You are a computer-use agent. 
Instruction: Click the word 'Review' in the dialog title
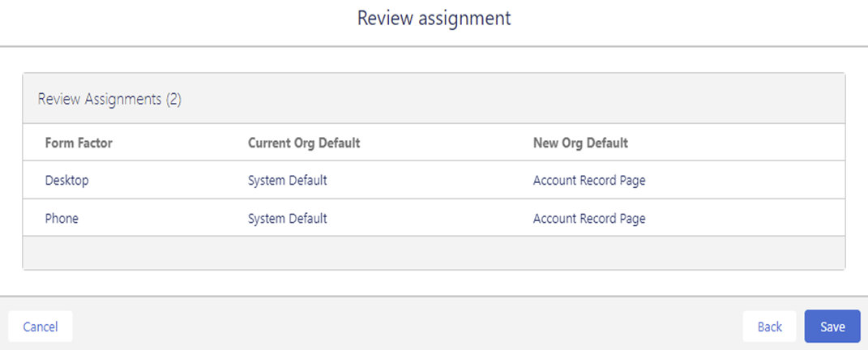[383, 18]
